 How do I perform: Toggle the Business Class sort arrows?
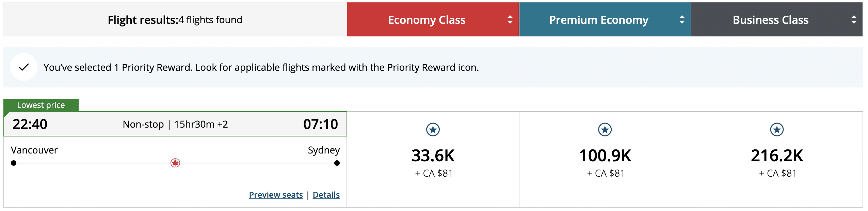[x=854, y=20]
